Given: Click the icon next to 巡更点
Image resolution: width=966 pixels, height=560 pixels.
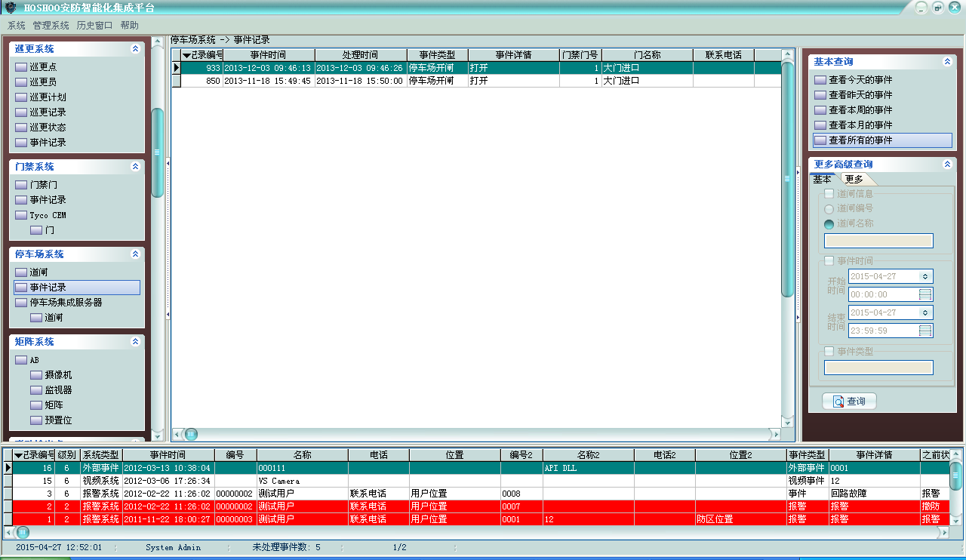Looking at the screenshot, I should tap(20, 67).
